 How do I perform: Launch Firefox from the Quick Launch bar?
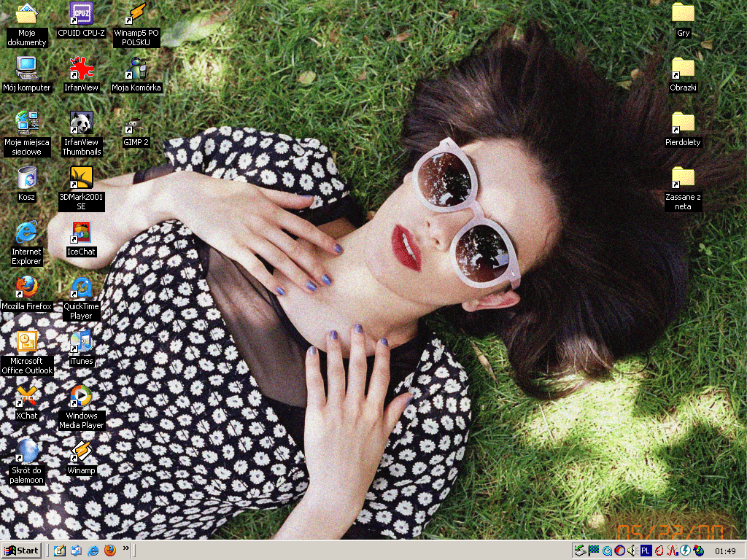tap(110, 551)
